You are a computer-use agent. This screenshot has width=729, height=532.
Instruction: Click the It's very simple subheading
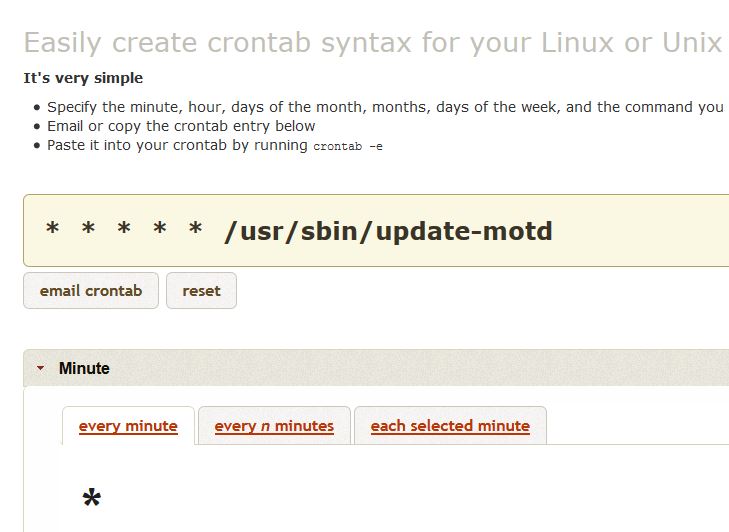coord(83,78)
